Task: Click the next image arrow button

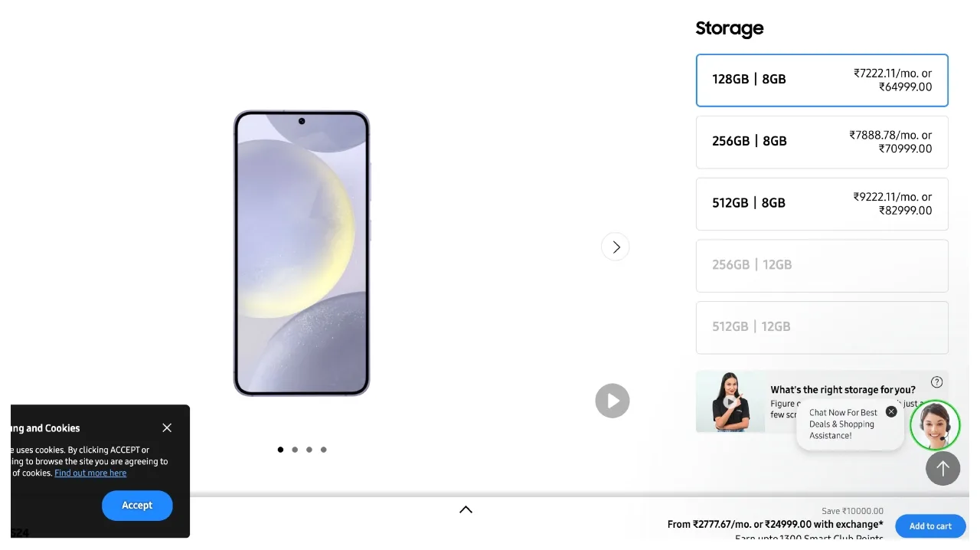Action: (616, 247)
